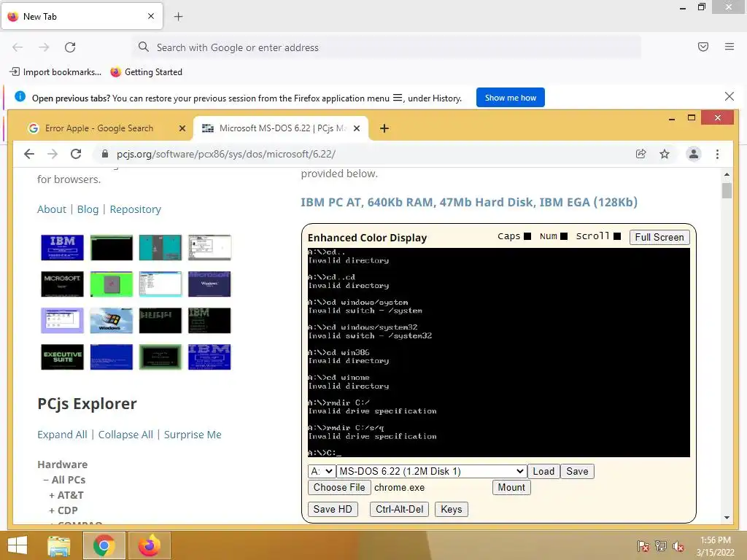
Task: Click page scrollbar up arrow
Action: click(727, 175)
